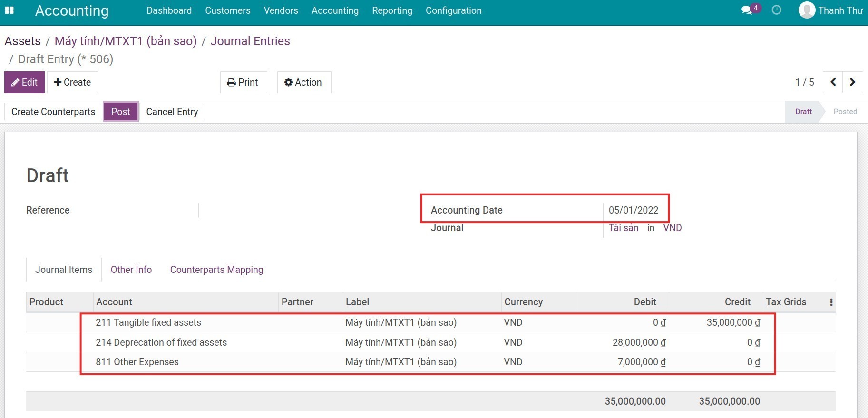The image size is (868, 418).
Task: Switch to the Other Info tab
Action: [131, 270]
